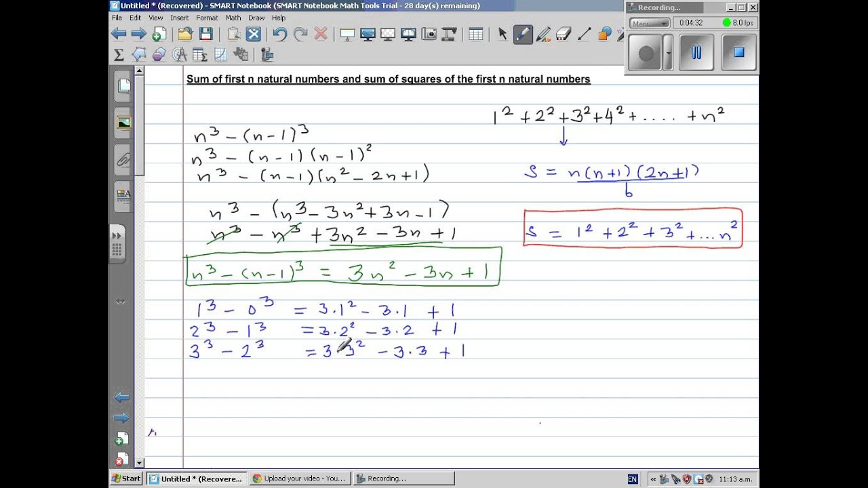This screenshot has width=868, height=488.
Task: Select the Creative Pen tool
Action: [543, 34]
